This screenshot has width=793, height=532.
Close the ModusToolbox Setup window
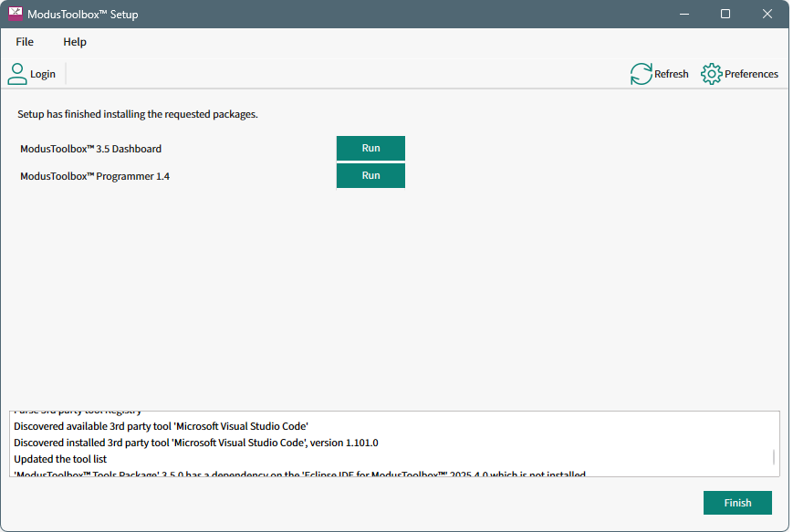(x=767, y=15)
